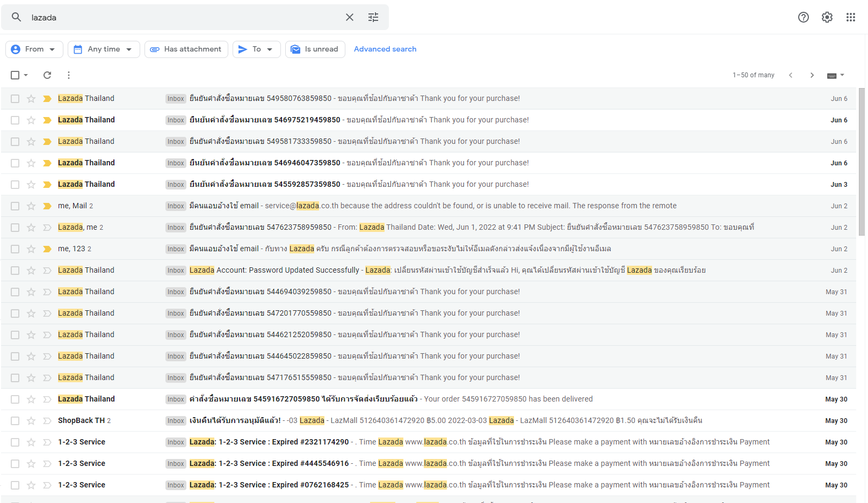Check the Expired #0762168425 email
868x503 pixels.
click(15, 485)
